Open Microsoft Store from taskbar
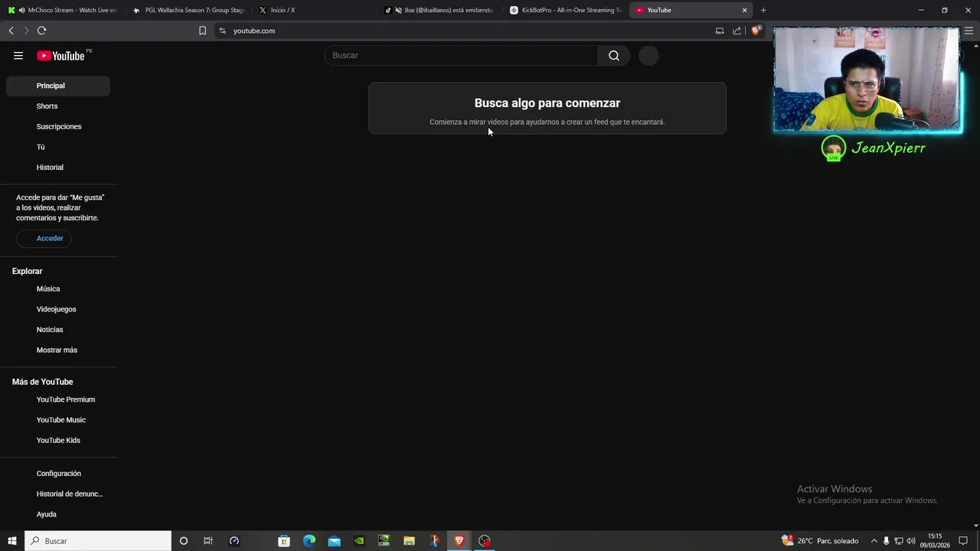Image resolution: width=980 pixels, height=551 pixels. 284,541
